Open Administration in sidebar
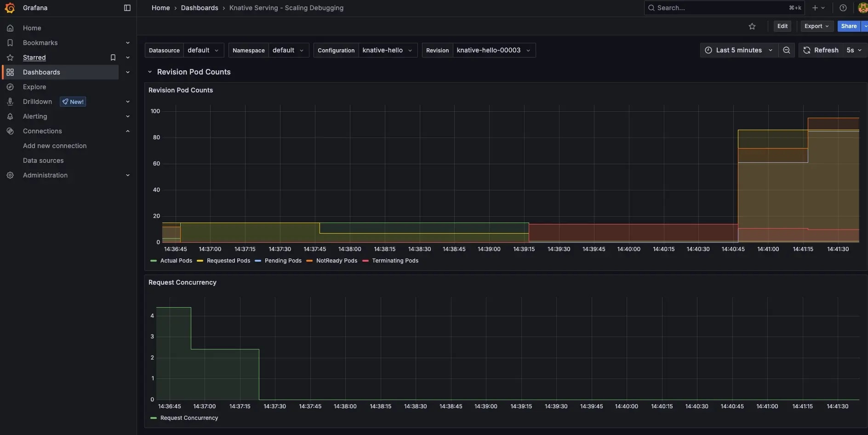The width and height of the screenshot is (868, 435). click(x=45, y=175)
